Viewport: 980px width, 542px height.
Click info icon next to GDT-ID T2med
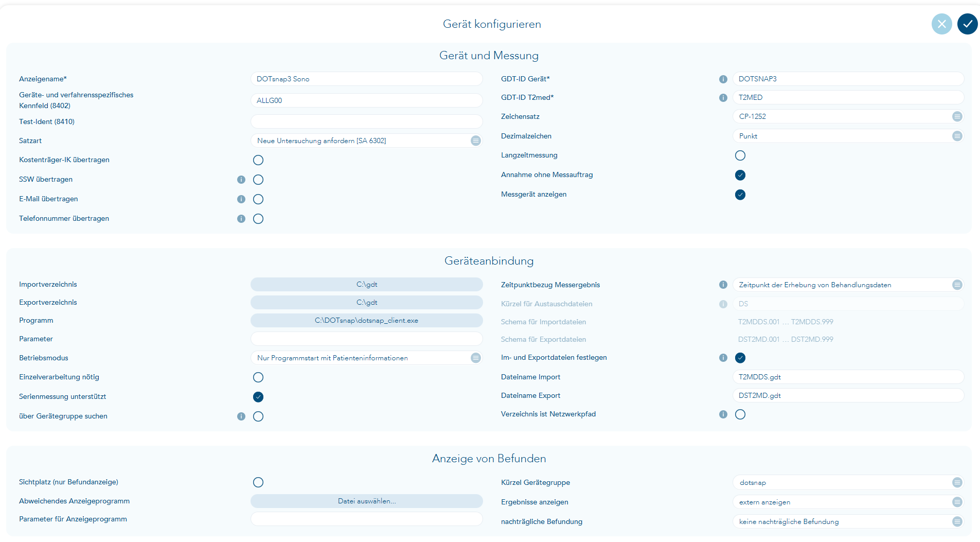[723, 98]
